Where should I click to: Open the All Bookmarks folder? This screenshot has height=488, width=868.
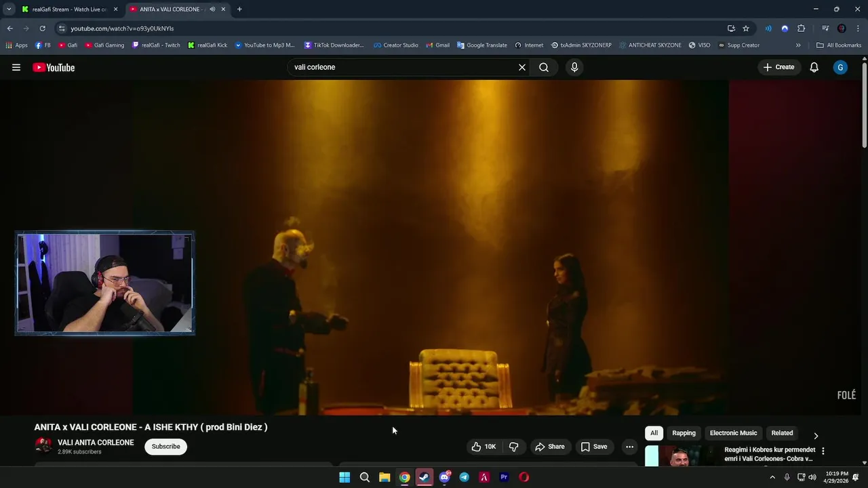click(839, 45)
